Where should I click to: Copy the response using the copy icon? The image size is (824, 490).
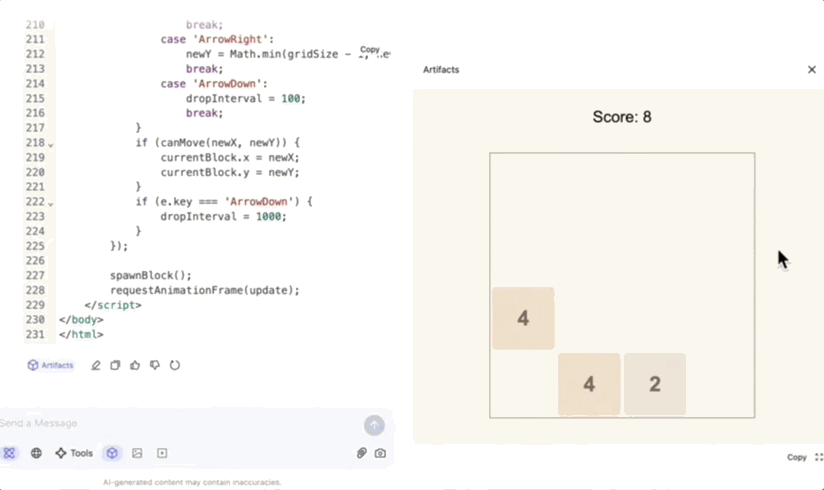coord(115,365)
